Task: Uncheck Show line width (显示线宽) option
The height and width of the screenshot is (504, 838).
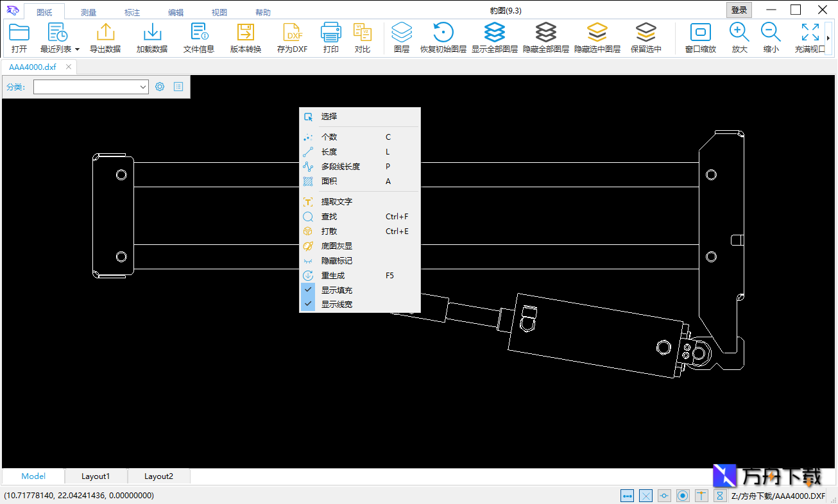Action: click(336, 305)
